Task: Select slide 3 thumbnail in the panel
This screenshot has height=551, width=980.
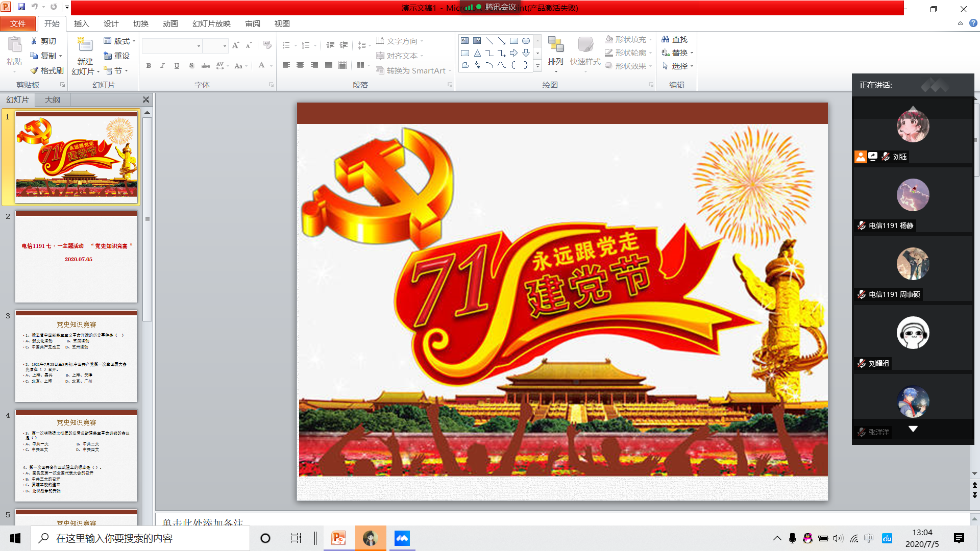Action: [76, 356]
